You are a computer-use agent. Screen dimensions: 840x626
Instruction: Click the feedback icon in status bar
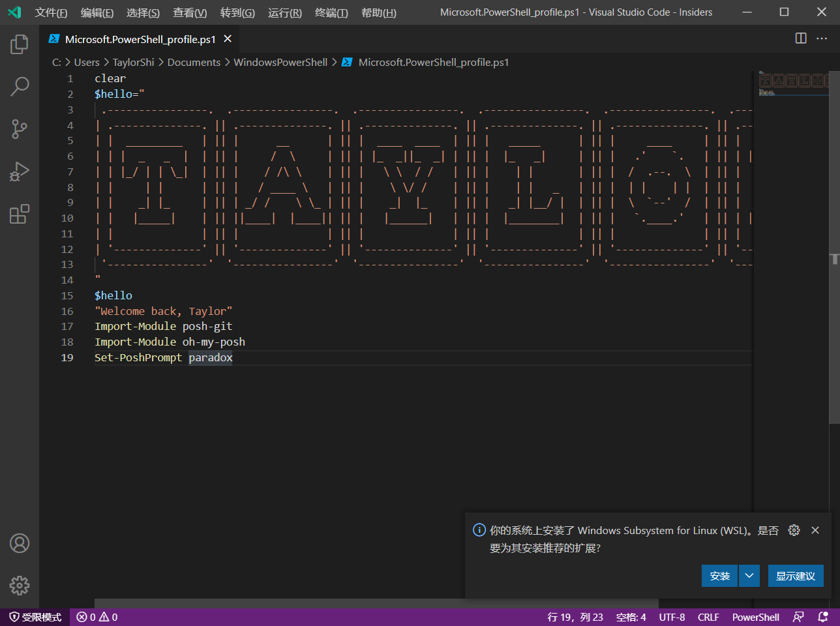pos(798,617)
